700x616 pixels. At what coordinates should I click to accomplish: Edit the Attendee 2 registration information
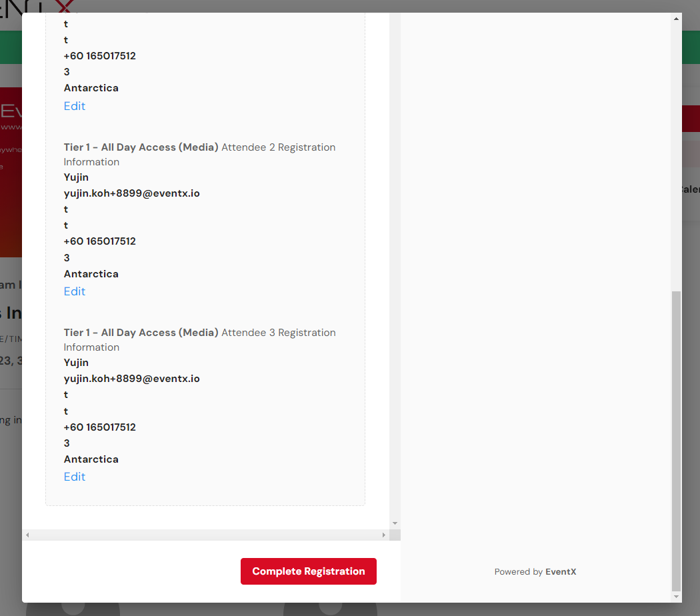pos(75,291)
